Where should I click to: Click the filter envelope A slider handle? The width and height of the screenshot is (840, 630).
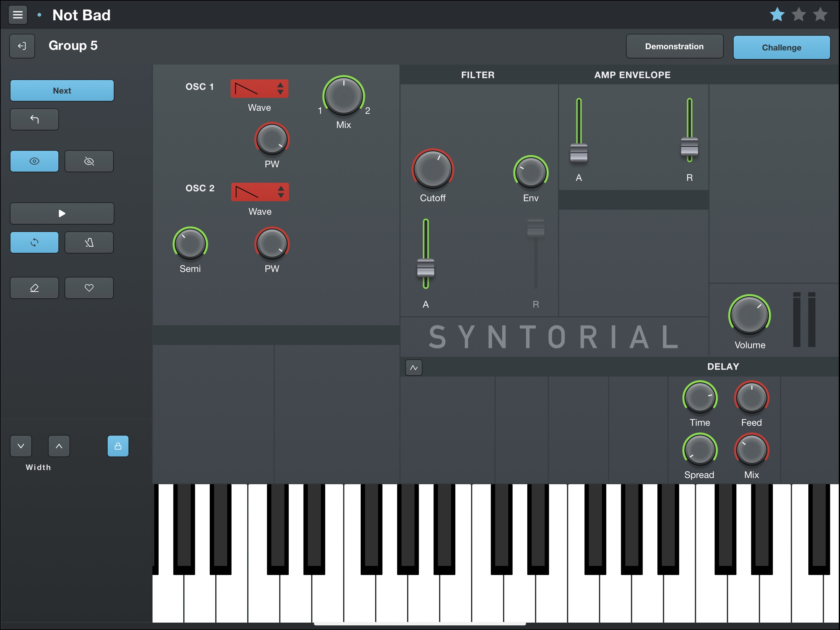(426, 268)
